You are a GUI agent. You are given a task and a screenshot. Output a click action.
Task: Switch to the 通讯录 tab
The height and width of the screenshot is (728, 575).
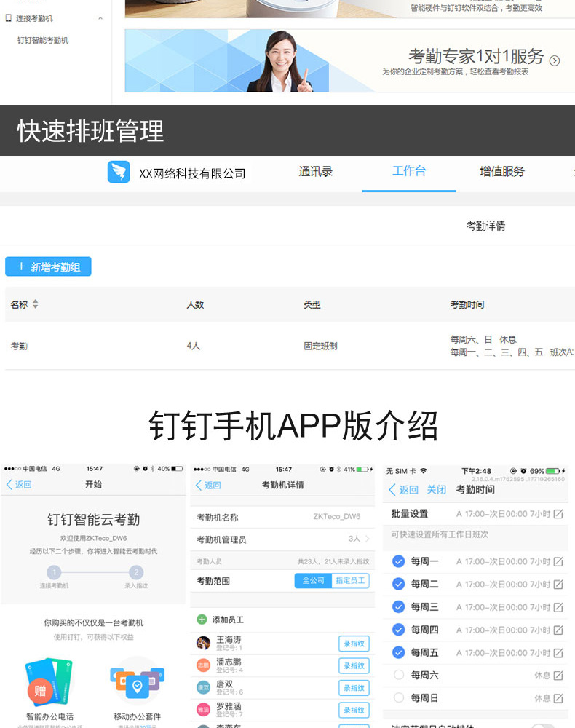coord(316,172)
